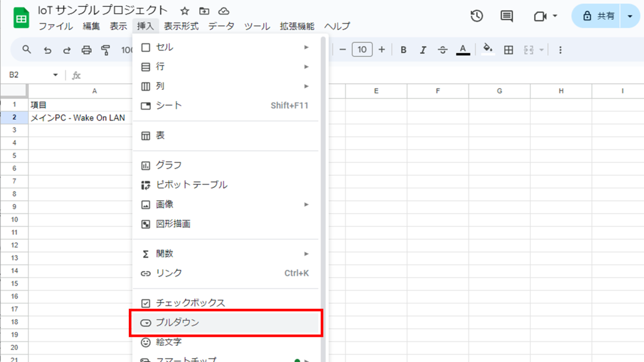Select cell A2 メインPC - Wake On LAN

click(80, 118)
